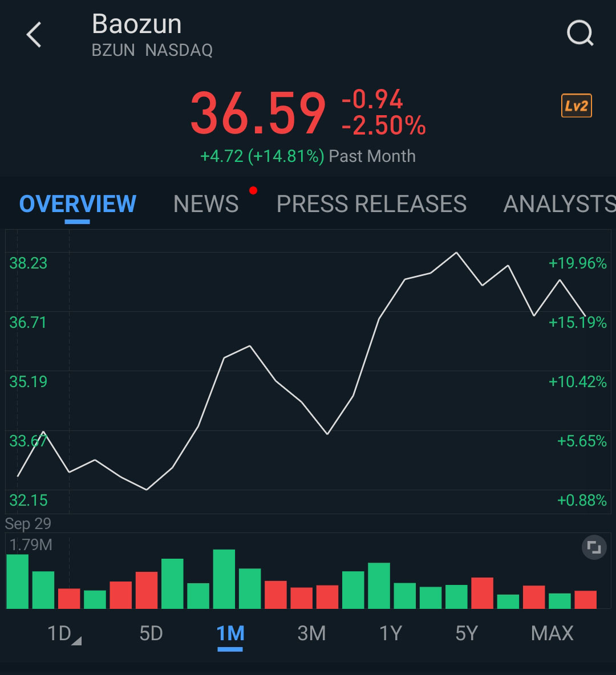Tap the +0.88% axis label

pos(582,500)
